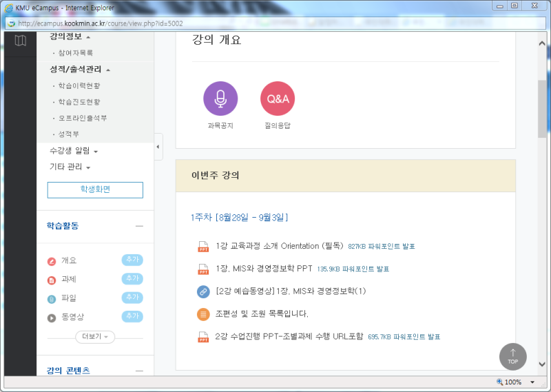This screenshot has height=392, width=551.
Task: Open 조편성 및 조원 목록입니다. item
Action: point(262,313)
